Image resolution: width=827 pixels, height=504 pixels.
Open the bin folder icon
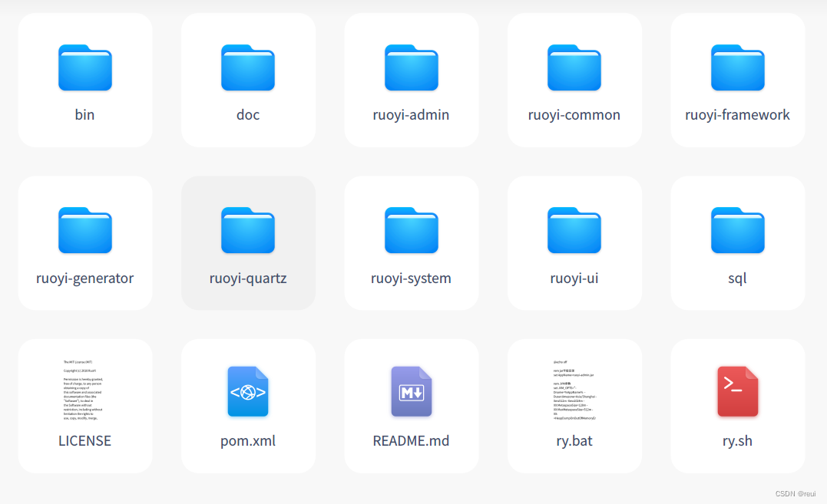(85, 68)
